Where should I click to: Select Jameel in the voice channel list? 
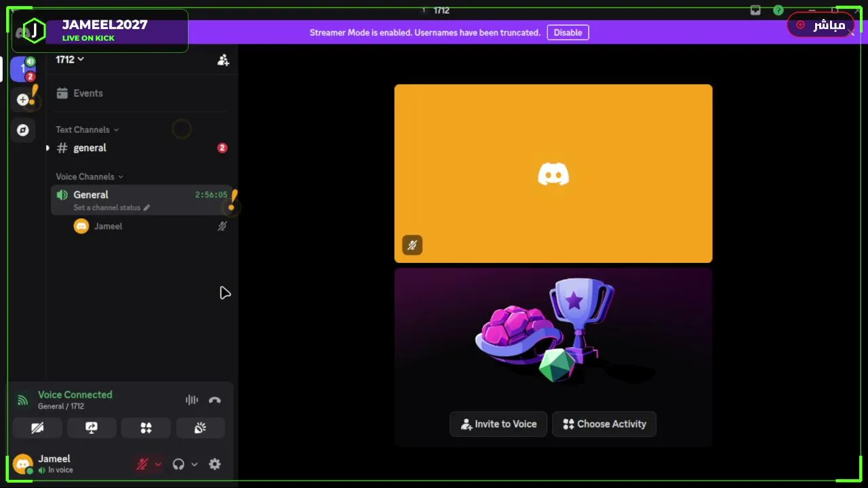pyautogui.click(x=149, y=226)
